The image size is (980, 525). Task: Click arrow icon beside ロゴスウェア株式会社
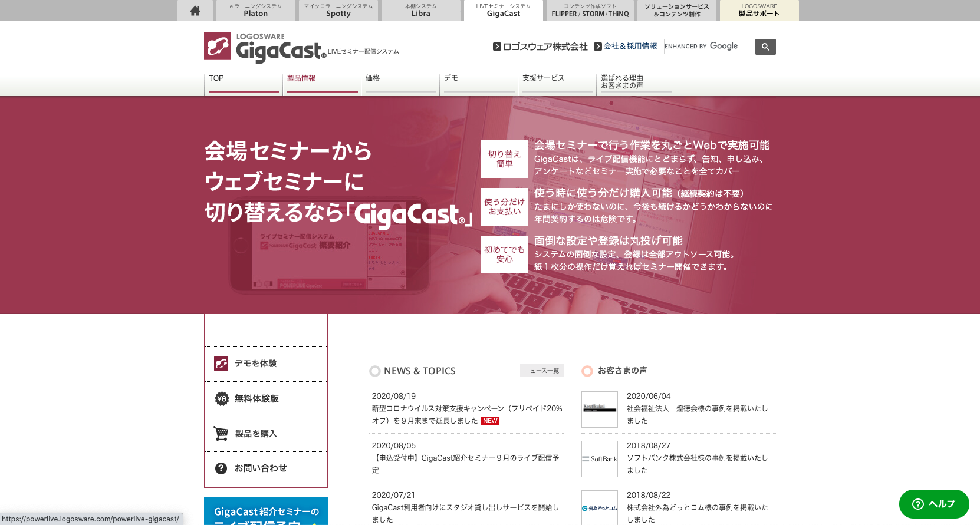pos(497,47)
